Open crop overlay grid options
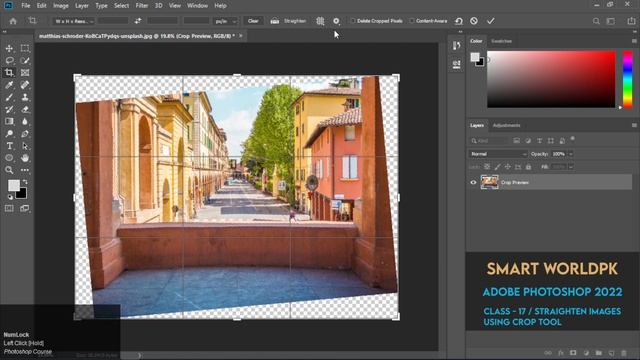The height and width of the screenshot is (360, 640). point(320,21)
